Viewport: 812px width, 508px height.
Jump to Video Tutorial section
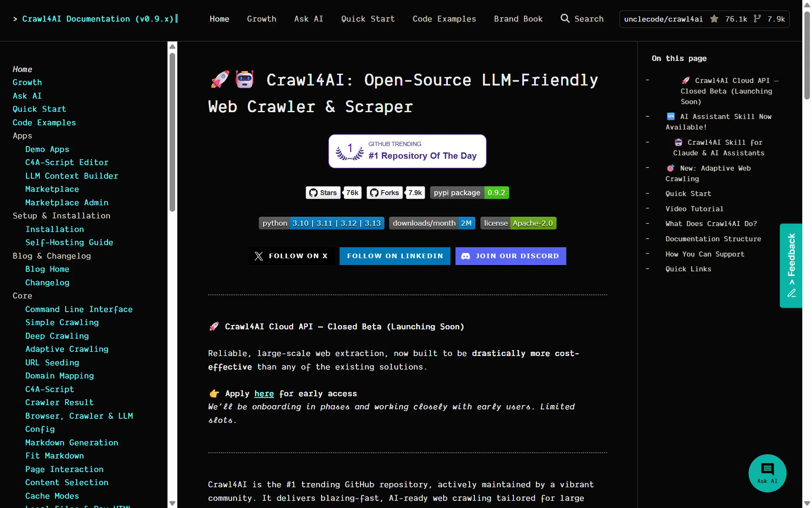point(694,209)
